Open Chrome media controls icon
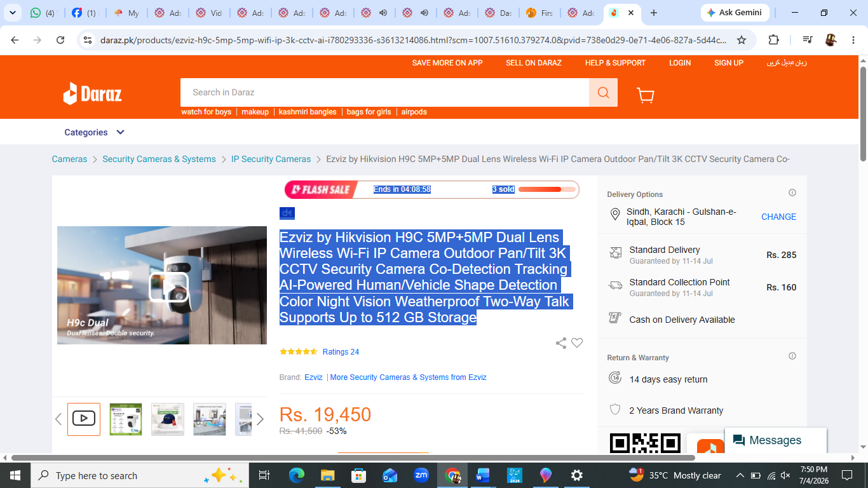Image resolution: width=868 pixels, height=488 pixels. [807, 40]
